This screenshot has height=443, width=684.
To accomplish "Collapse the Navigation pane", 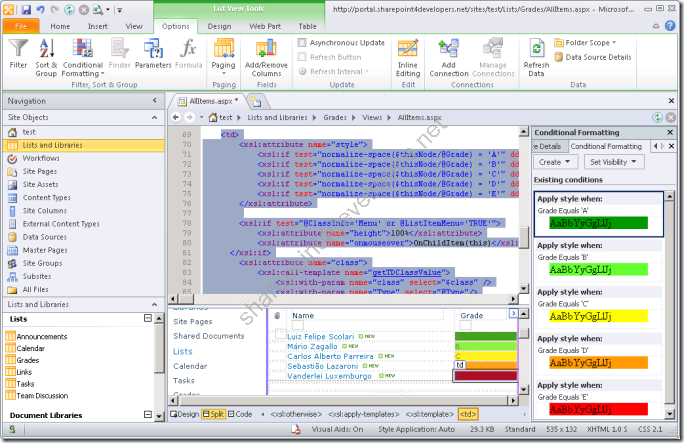I will click(154, 101).
